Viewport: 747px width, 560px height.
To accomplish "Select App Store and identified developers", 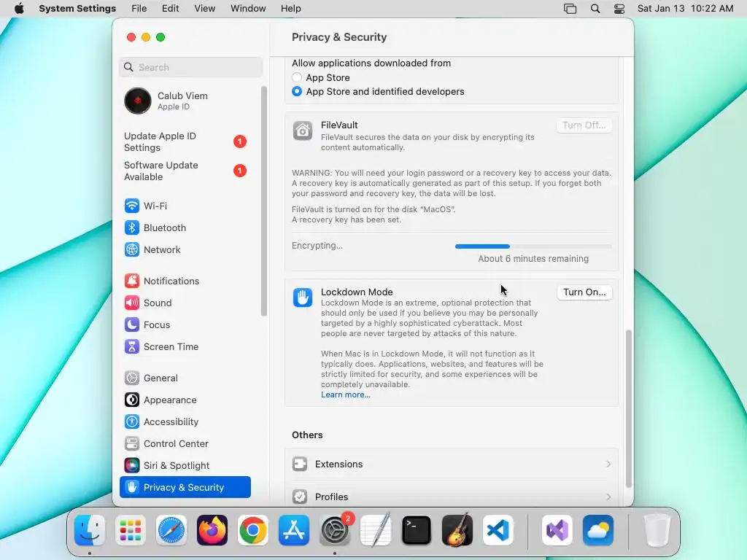I will click(x=297, y=91).
